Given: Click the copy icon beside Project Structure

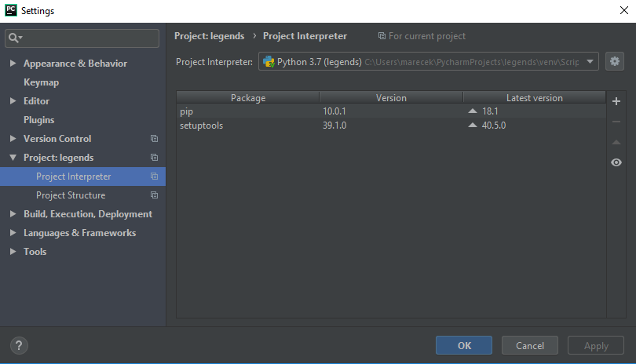Looking at the screenshot, I should click(x=154, y=195).
